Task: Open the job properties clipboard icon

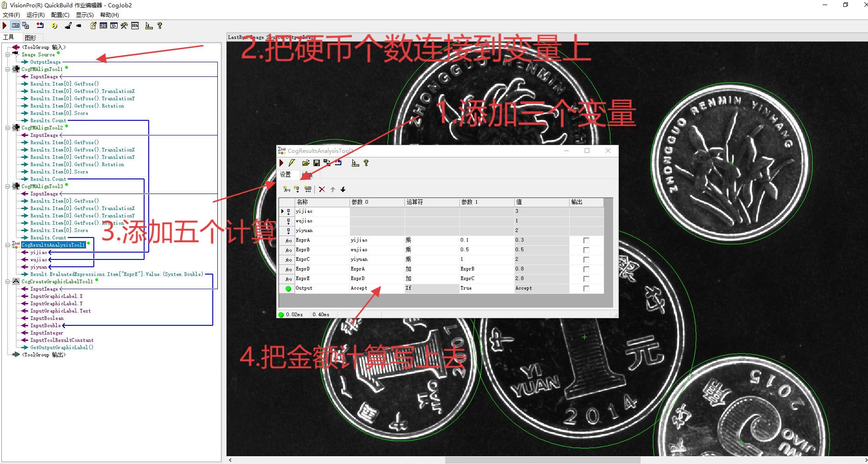Action: coord(93,26)
